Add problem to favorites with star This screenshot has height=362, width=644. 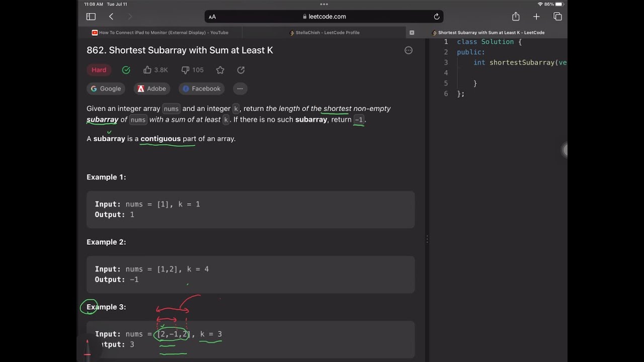220,70
